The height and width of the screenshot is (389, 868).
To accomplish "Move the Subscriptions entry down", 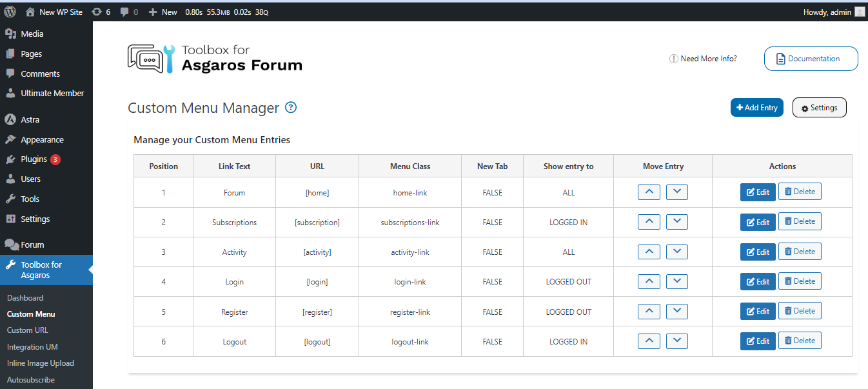I will 676,221.
